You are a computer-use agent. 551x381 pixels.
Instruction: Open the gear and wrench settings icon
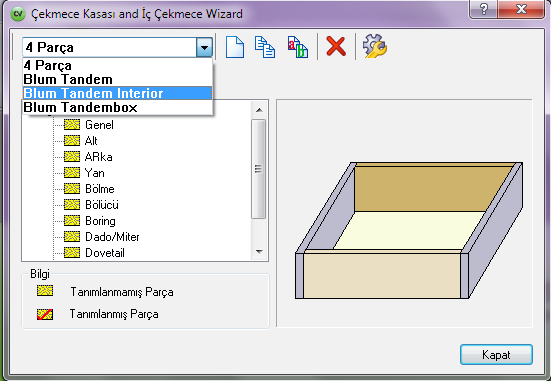[x=375, y=46]
